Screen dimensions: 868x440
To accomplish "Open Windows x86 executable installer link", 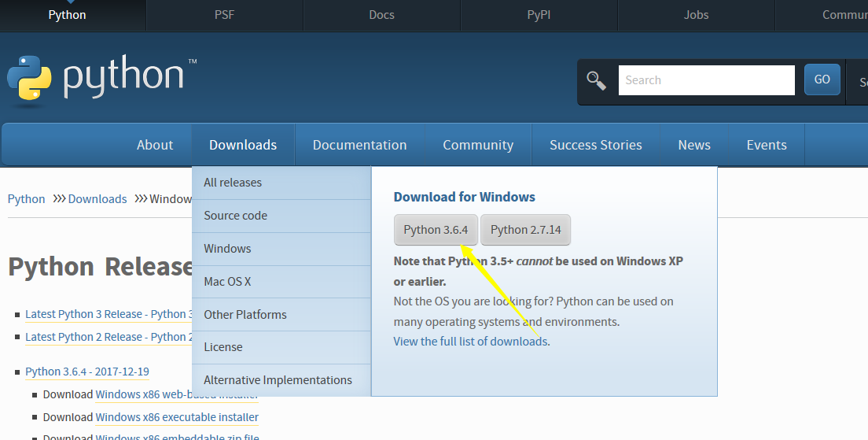I will (177, 417).
